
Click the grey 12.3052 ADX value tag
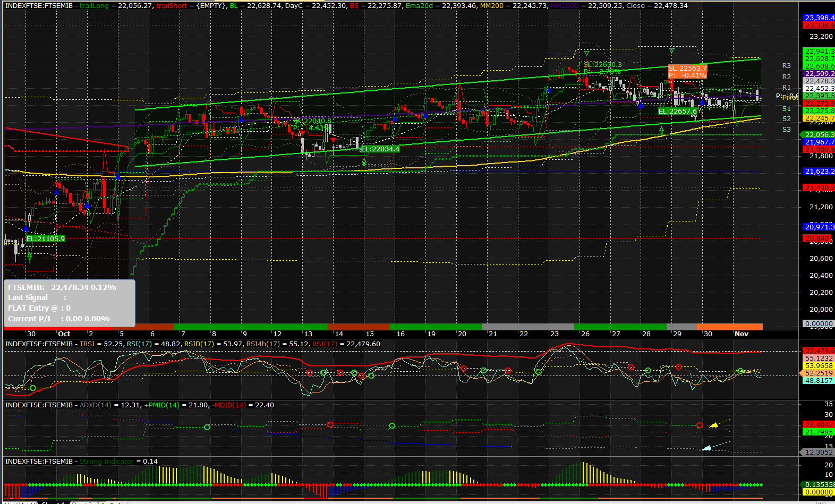click(817, 452)
